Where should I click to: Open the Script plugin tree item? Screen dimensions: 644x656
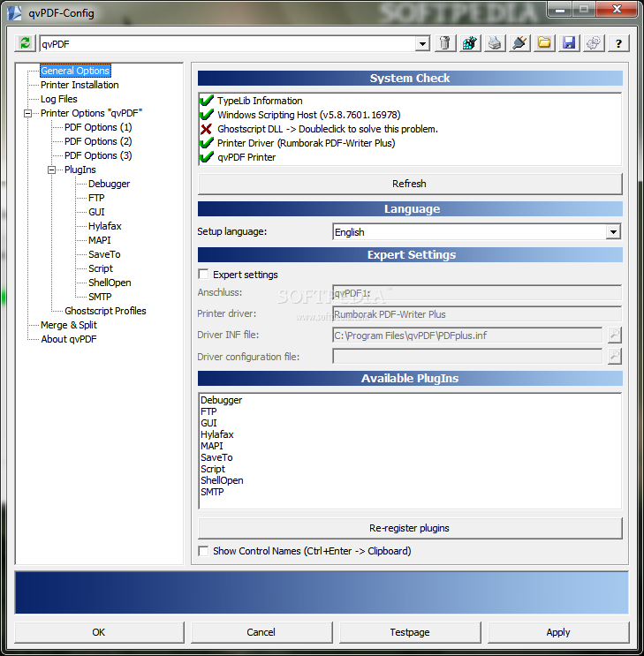coord(101,268)
